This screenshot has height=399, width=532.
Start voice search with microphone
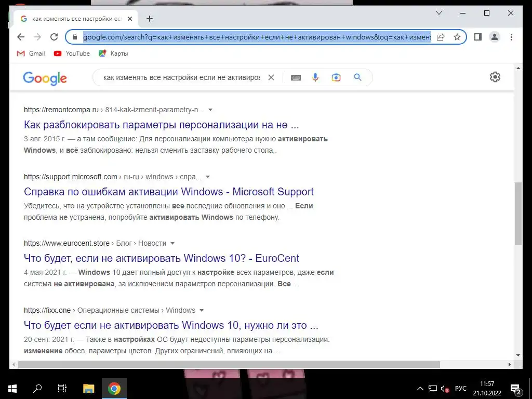[315, 77]
